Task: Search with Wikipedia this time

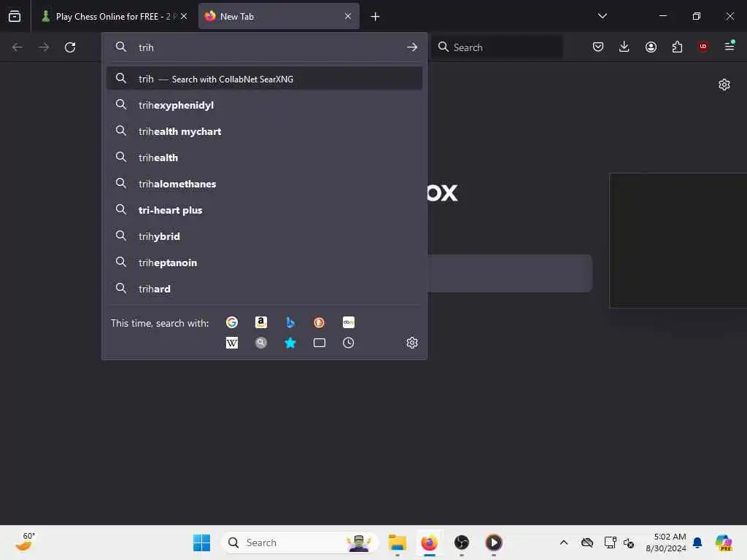Action: tap(231, 343)
